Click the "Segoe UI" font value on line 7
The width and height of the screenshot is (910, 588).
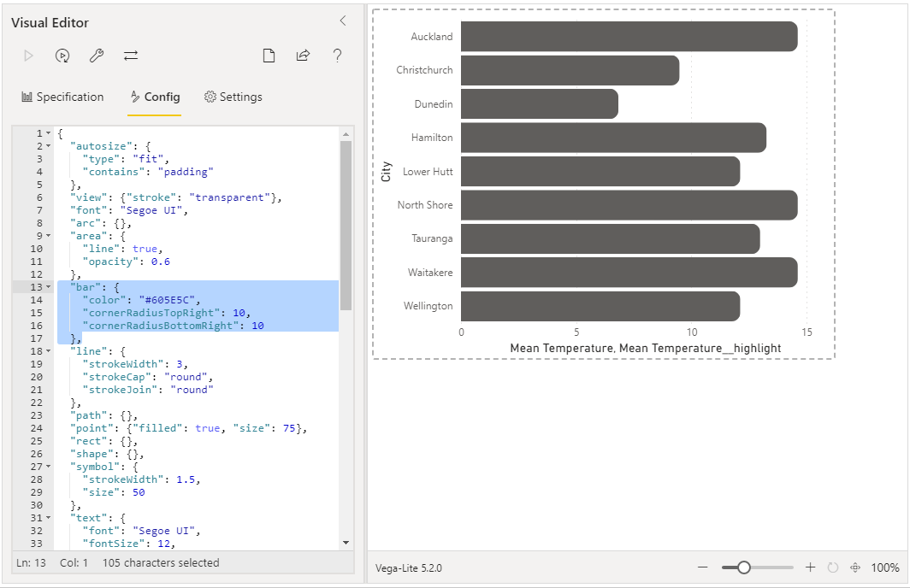[x=151, y=210]
